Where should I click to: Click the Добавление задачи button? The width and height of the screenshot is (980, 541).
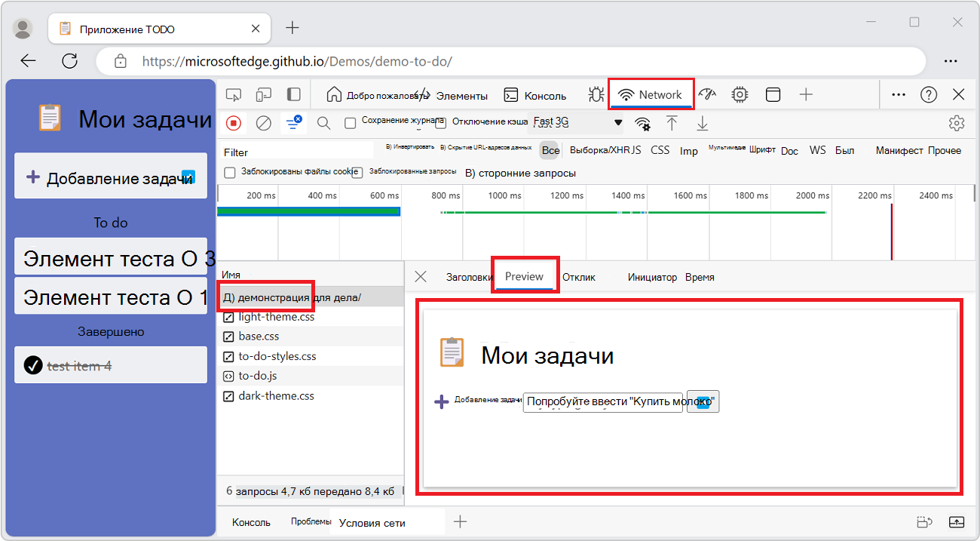click(x=110, y=176)
